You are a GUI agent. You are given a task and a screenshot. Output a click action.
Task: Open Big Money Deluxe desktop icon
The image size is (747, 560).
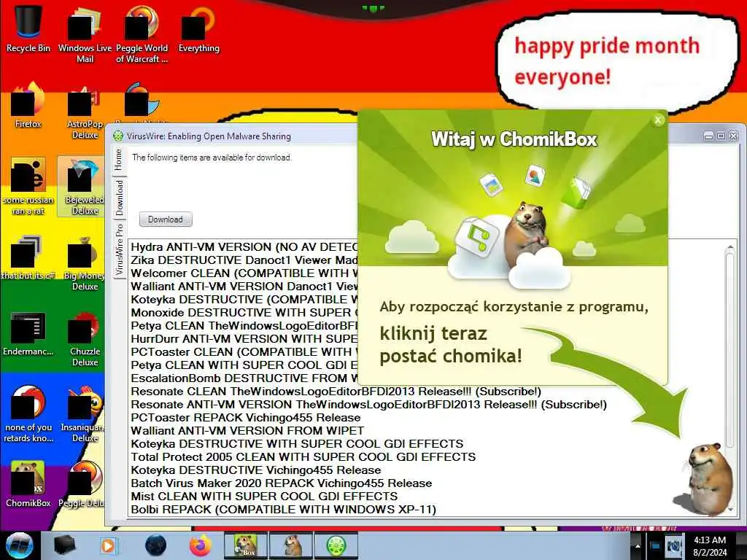pos(85,262)
